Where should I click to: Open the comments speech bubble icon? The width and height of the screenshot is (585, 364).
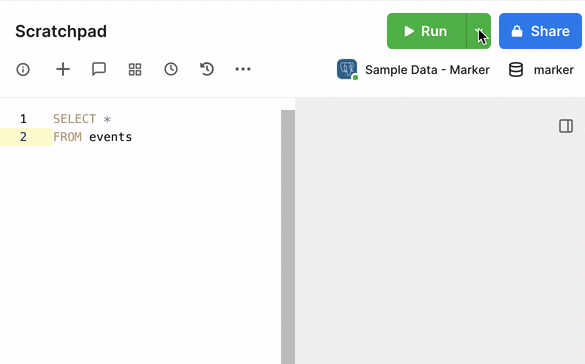[x=99, y=69]
